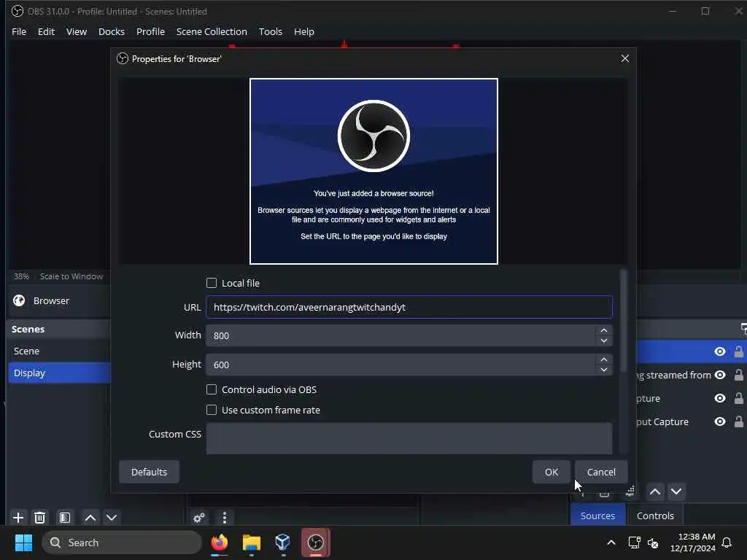
Task: Open Scale to Window dropdown
Action: tap(71, 276)
